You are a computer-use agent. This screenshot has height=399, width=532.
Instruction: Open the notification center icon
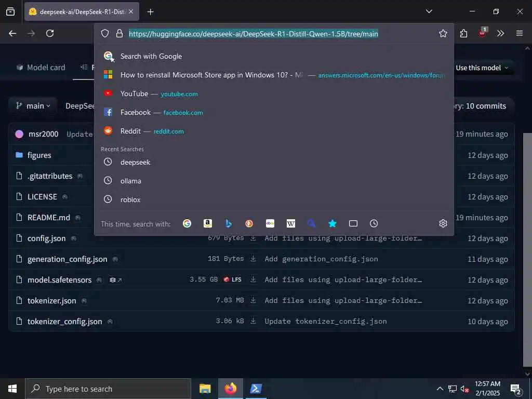tap(516, 389)
